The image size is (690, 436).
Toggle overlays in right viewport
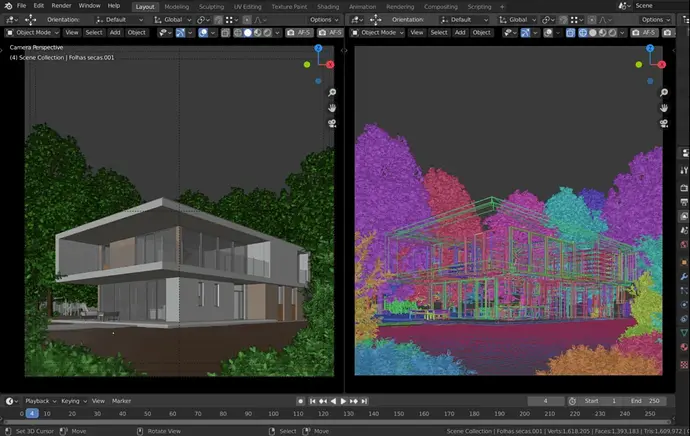(x=548, y=33)
